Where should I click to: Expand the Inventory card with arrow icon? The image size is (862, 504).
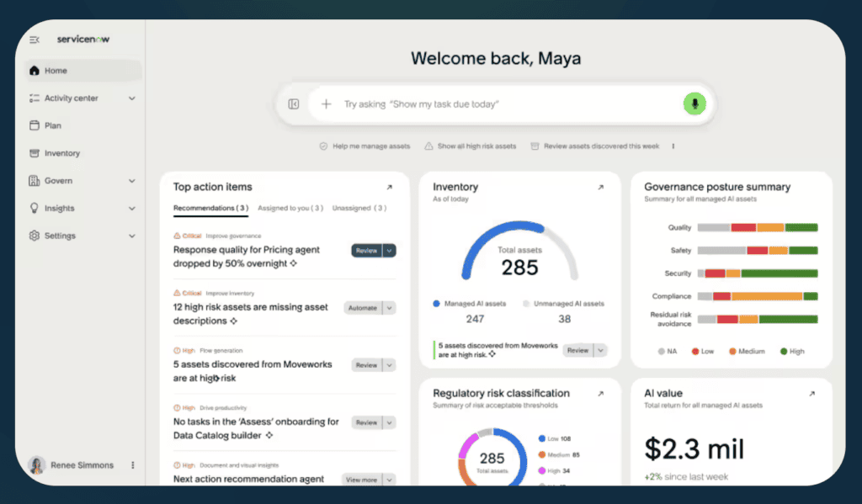601,188
